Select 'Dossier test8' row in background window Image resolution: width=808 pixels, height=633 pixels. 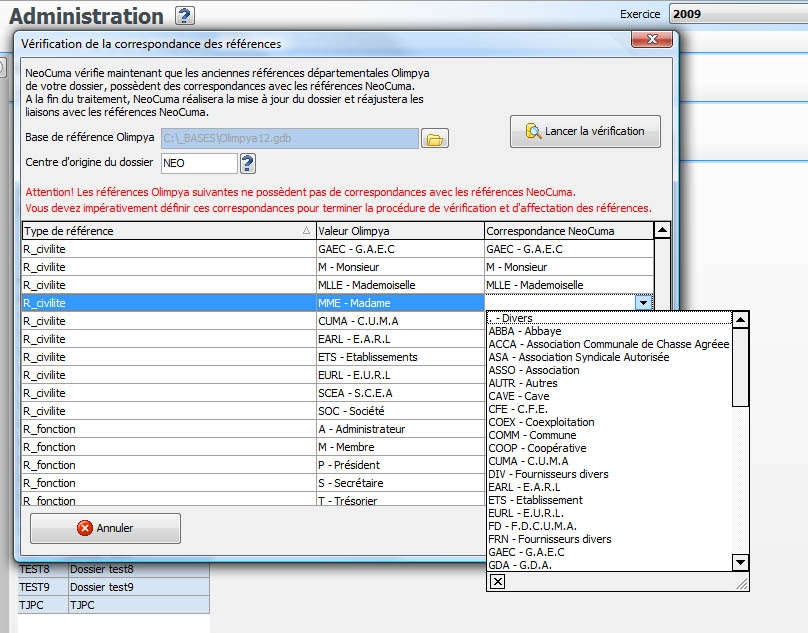[x=114, y=569]
